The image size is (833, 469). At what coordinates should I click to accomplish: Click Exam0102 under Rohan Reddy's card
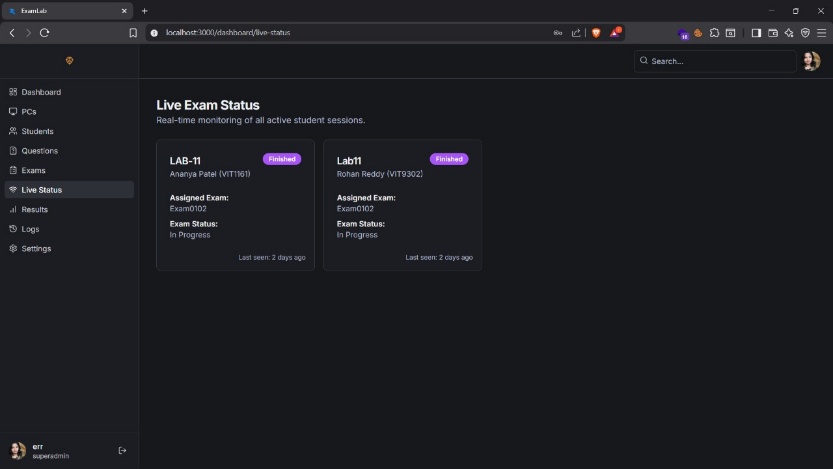(355, 209)
